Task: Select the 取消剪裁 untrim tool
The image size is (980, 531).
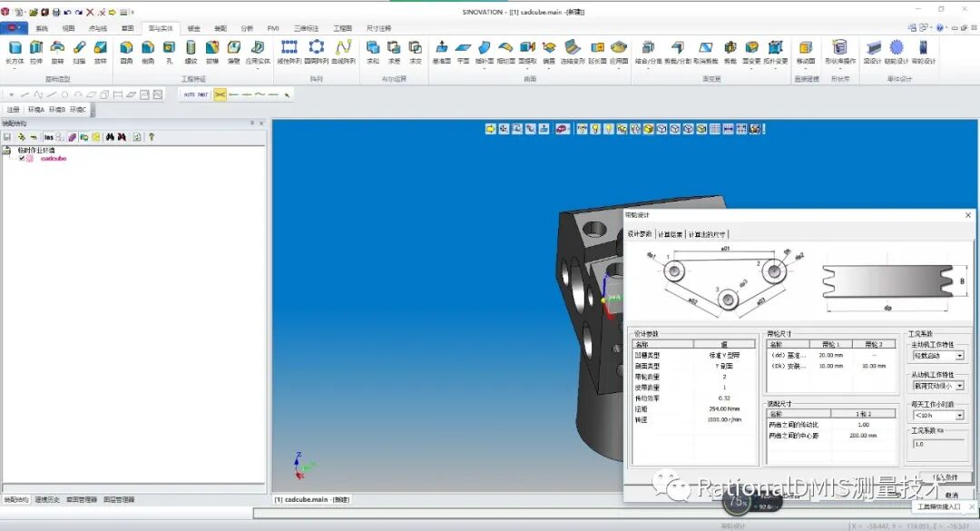Action: [x=706, y=52]
